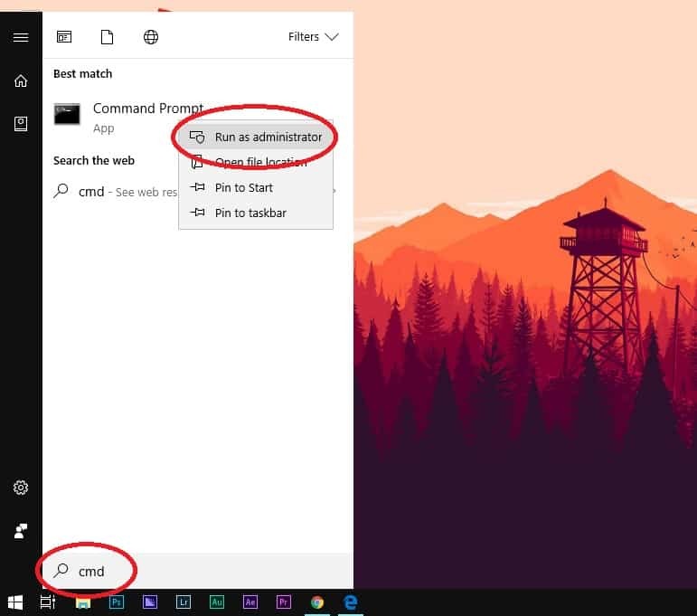Open the Windows Start button
The height and width of the screenshot is (616, 697).
pos(15,602)
